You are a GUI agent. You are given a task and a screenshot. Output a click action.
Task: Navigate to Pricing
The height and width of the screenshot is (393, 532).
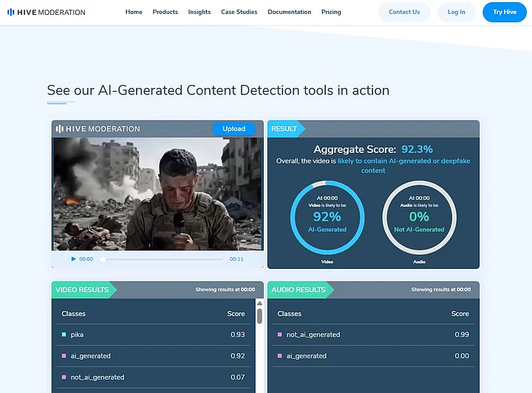[x=331, y=13]
